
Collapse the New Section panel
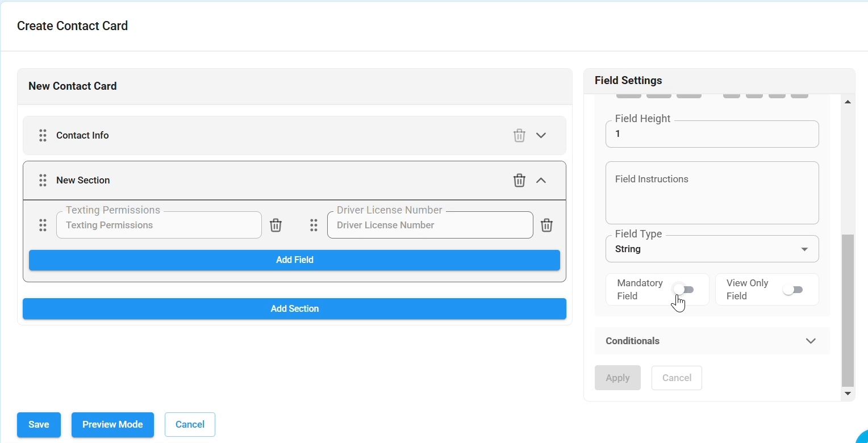point(541,180)
